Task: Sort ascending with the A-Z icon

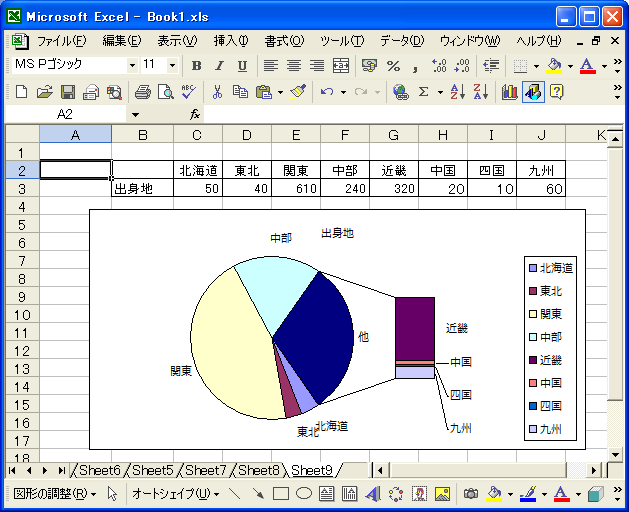Action: point(457,92)
